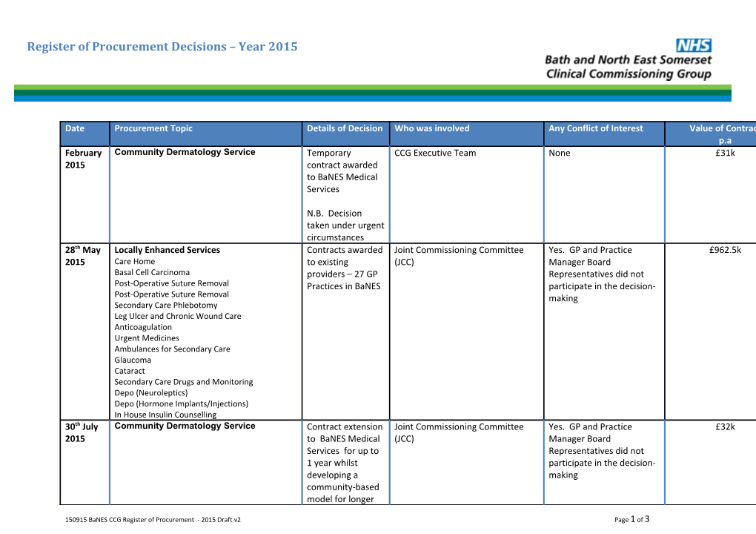The width and height of the screenshot is (756, 534).
Task: Click the Page 1 of 3 footer text
Action: [x=631, y=520]
